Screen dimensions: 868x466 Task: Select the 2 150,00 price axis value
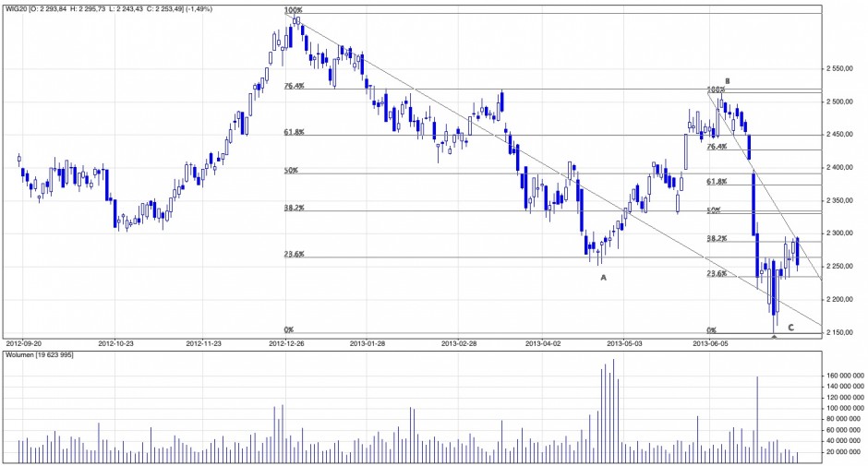pyautogui.click(x=841, y=332)
